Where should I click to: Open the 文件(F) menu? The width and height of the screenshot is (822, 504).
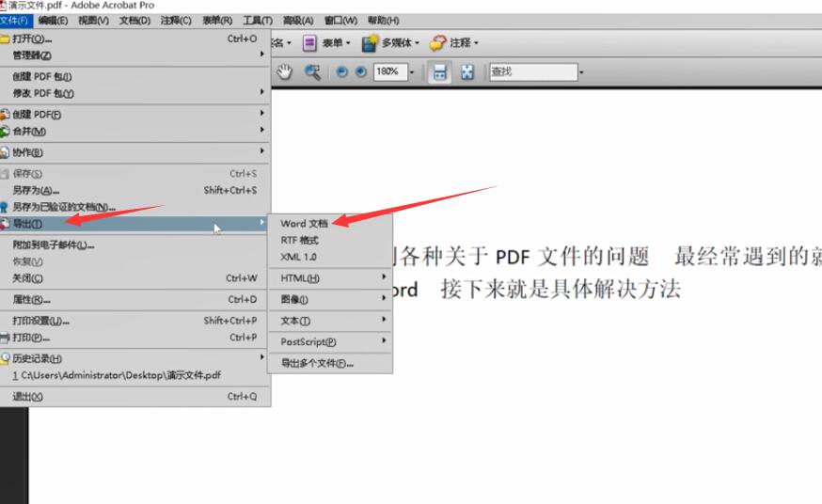point(16,21)
